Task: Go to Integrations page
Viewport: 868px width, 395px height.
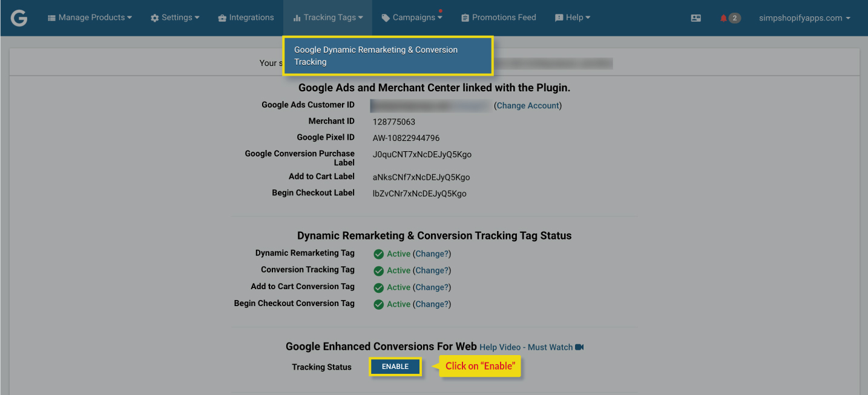Action: click(x=246, y=18)
